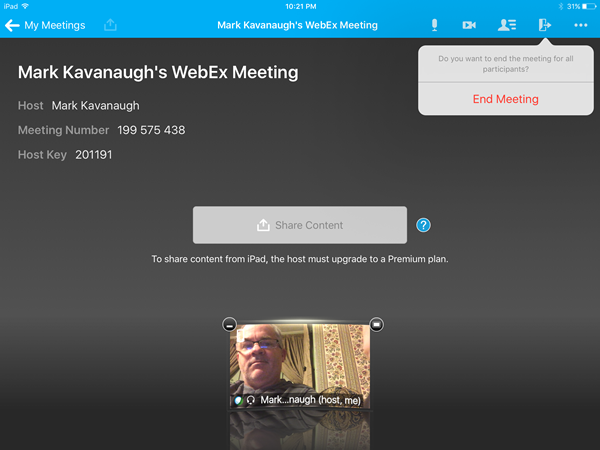Confirm End Meeting in the popover

[505, 99]
